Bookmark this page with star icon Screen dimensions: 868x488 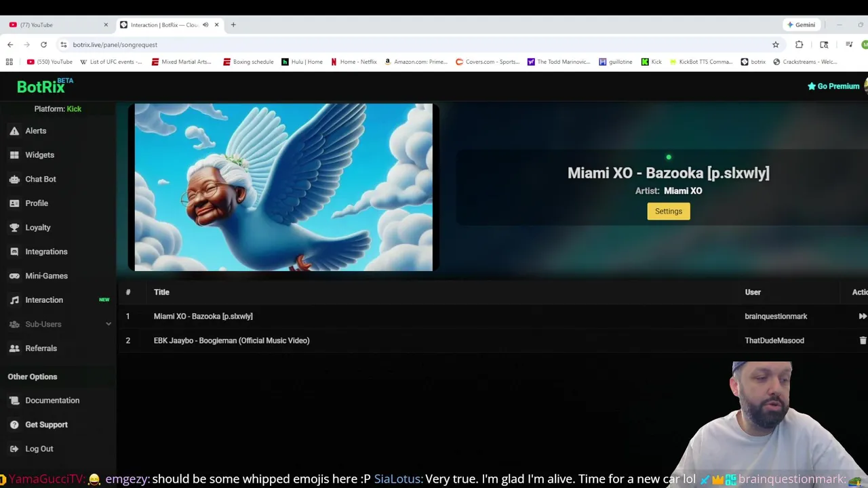(x=776, y=45)
